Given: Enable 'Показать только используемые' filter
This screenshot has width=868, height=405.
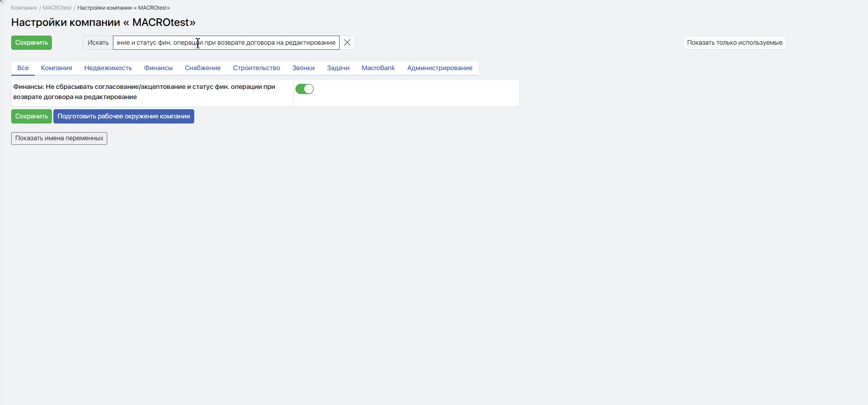Looking at the screenshot, I should pos(734,43).
